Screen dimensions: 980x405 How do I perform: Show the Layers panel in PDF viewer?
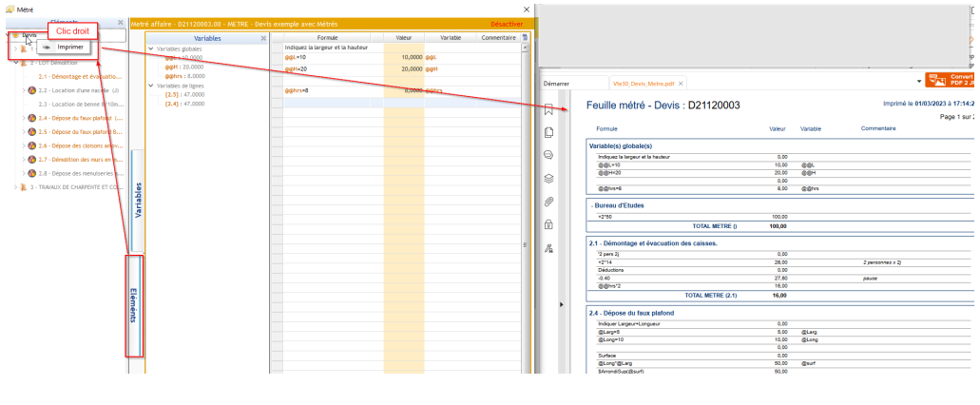click(x=548, y=178)
